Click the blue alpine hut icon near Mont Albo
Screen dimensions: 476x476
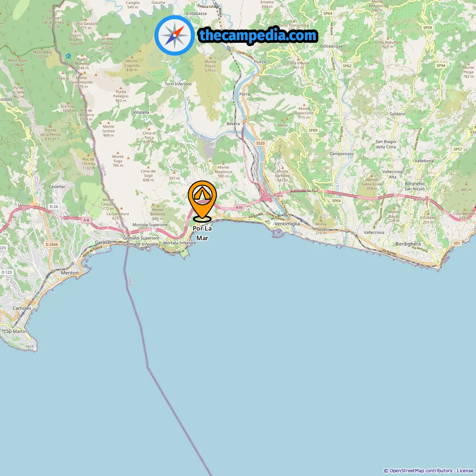pos(68,56)
